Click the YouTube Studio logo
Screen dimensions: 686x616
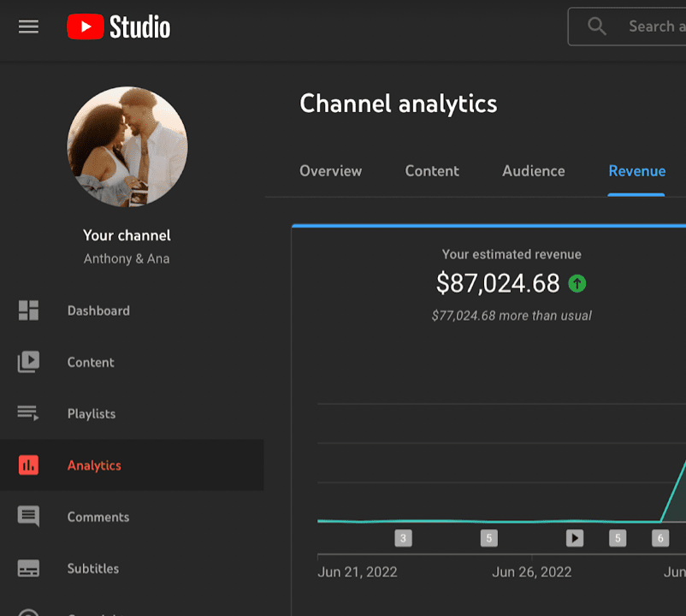point(119,27)
